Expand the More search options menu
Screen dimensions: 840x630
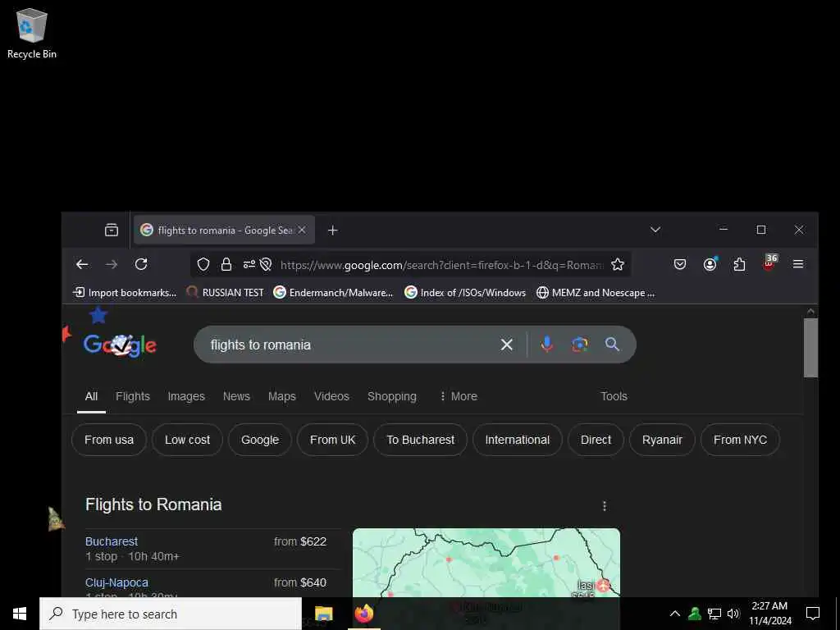459,396
